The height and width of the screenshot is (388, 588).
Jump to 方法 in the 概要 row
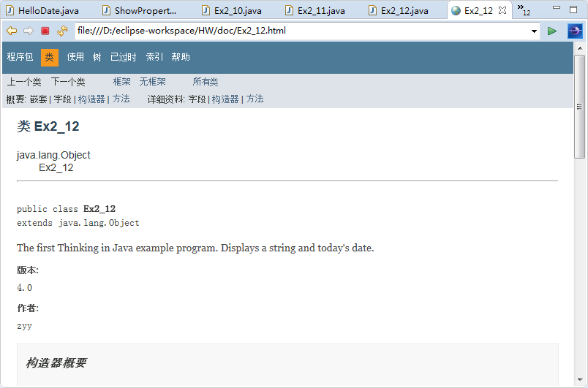121,99
